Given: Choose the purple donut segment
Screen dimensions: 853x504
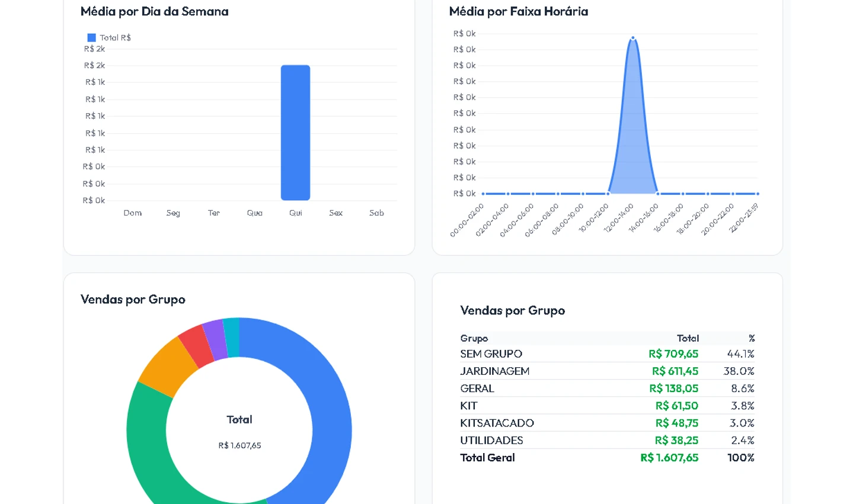Looking at the screenshot, I should tap(216, 339).
